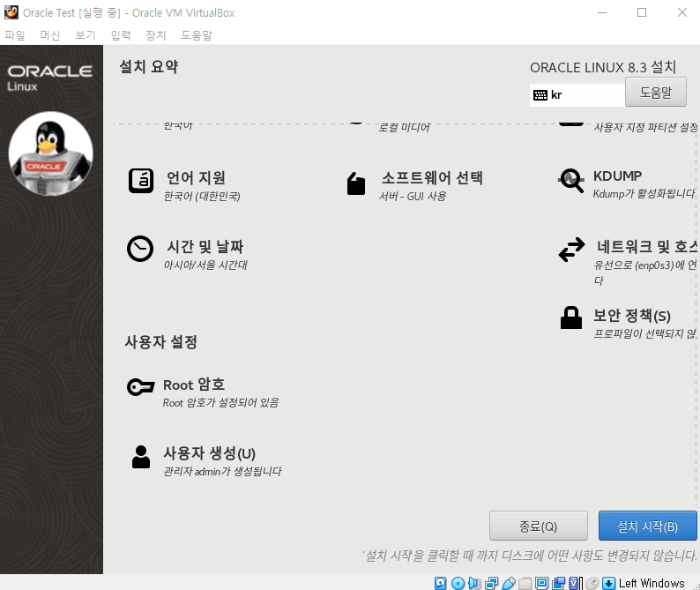Click the kr keyboard layout indicator field
The width and height of the screenshot is (700, 590).
[x=577, y=94]
